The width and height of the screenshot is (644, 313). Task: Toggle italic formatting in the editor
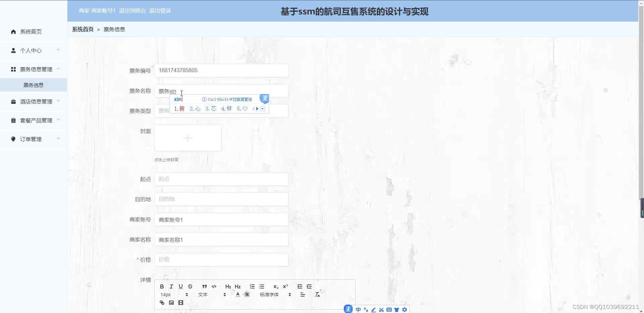click(171, 286)
